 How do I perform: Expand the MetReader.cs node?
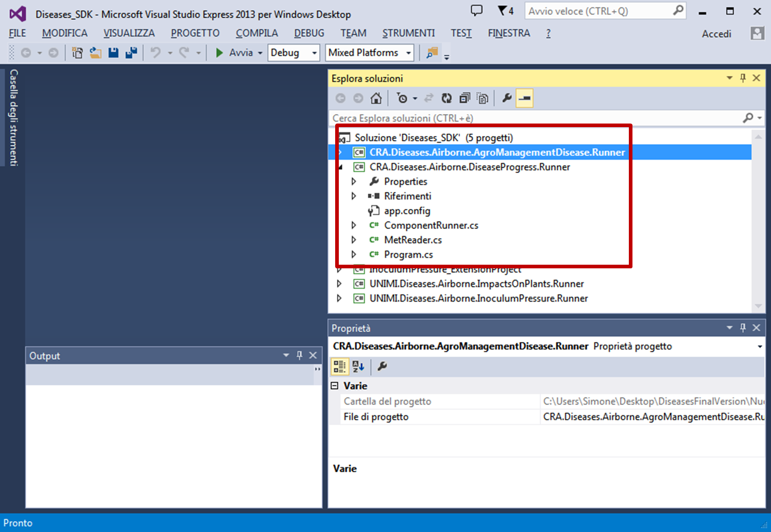(x=354, y=240)
